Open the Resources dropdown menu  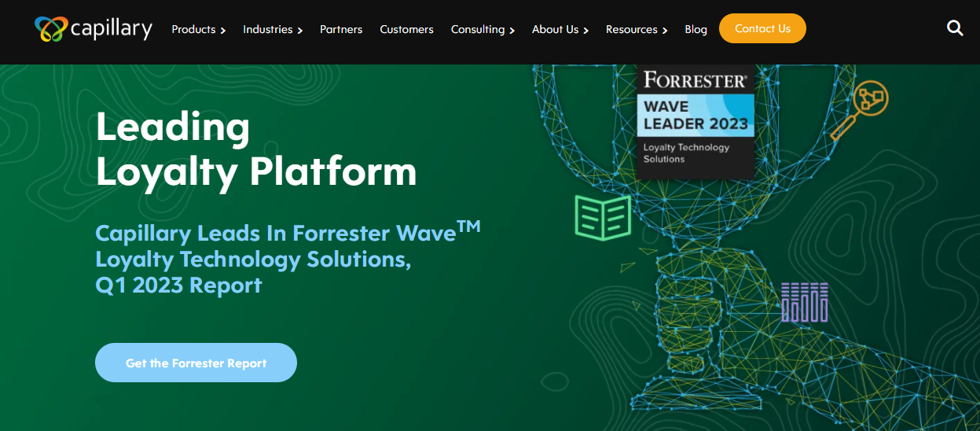(x=637, y=29)
